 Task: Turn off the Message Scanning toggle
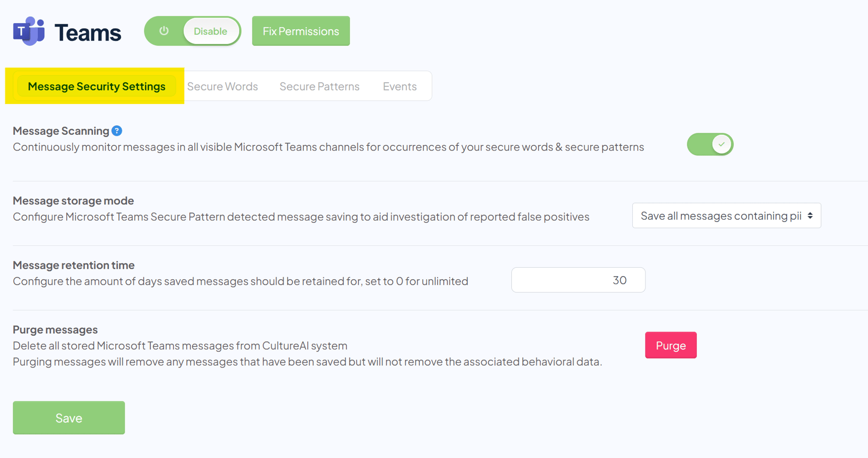point(710,144)
